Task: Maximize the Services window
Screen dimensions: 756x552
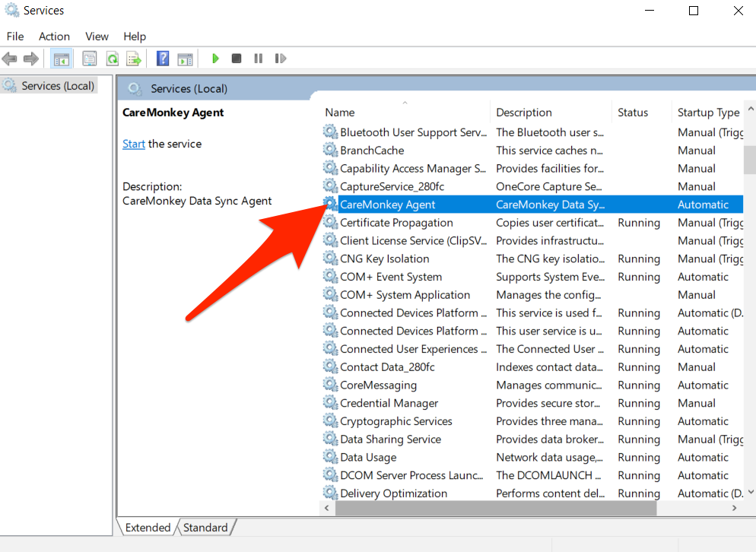Action: [x=694, y=11]
